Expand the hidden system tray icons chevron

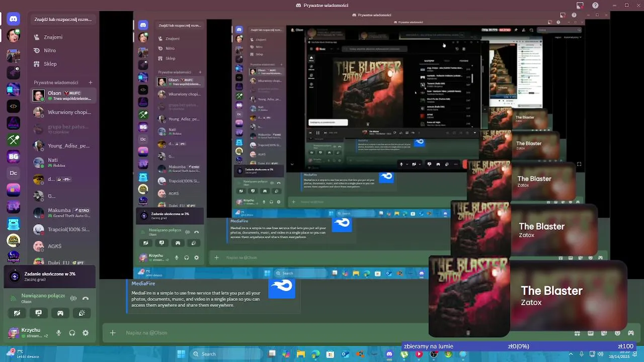coord(571,354)
